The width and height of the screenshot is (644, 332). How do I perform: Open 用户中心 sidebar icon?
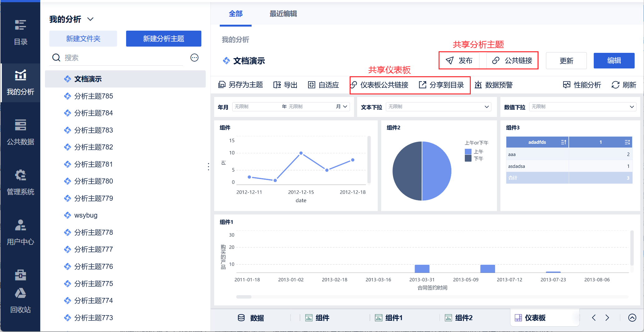(x=20, y=225)
